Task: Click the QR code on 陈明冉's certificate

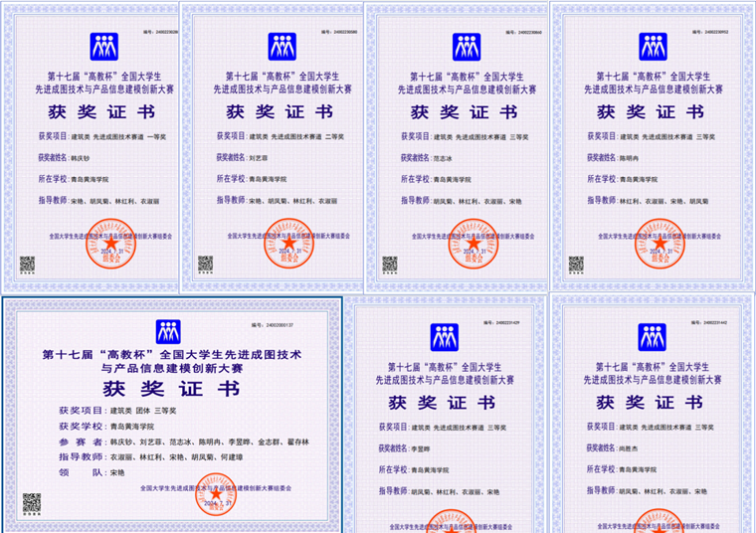Action: point(576,264)
